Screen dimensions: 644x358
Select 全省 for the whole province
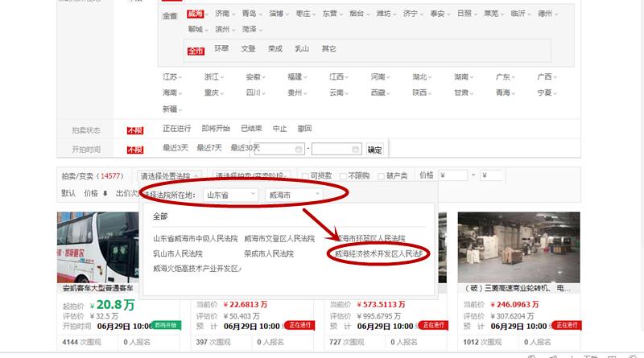(170, 16)
